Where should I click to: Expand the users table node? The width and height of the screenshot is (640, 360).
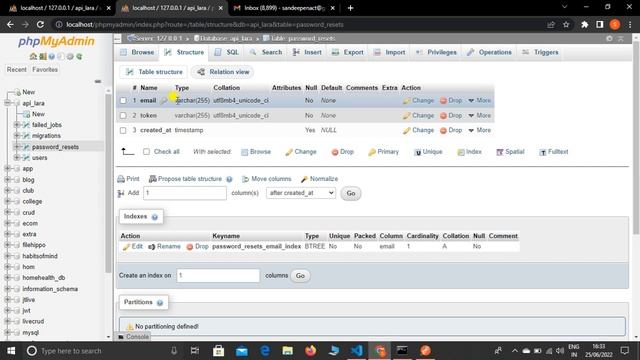(17, 158)
